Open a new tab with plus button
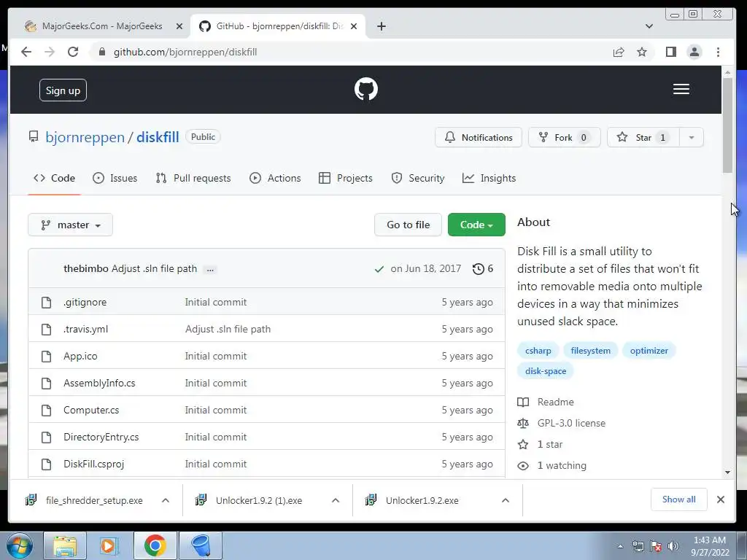Screen dimensions: 747x560 [x=381, y=26]
